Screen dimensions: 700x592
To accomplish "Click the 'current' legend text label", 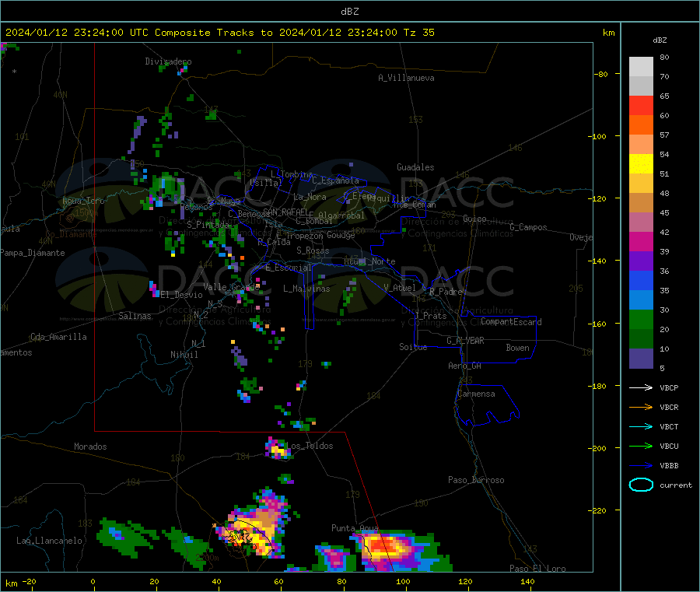I will tap(675, 485).
